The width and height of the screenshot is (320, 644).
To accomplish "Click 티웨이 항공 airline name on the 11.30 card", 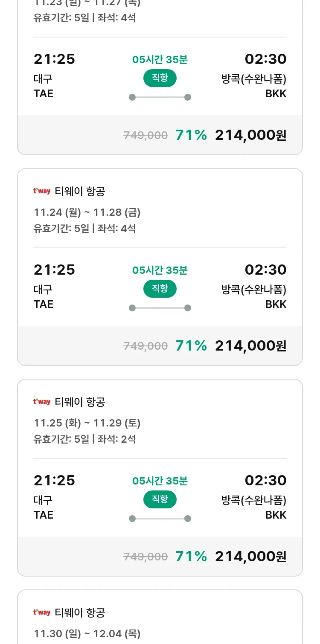I will [80, 612].
